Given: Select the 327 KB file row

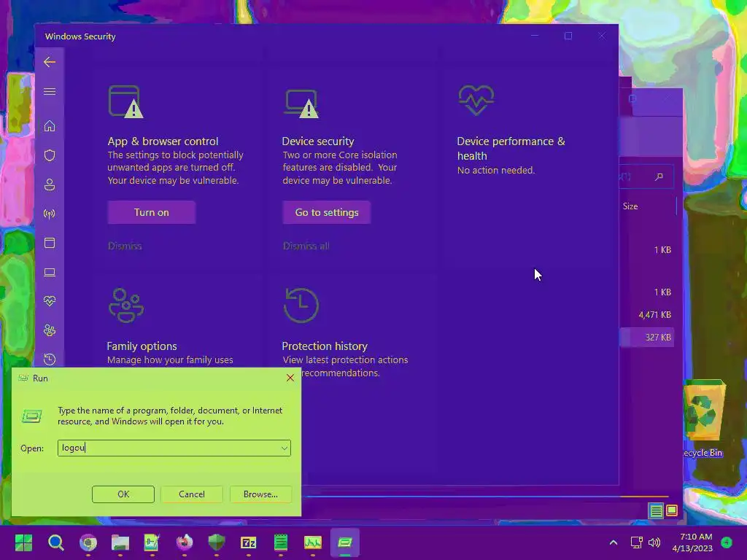Looking at the screenshot, I should point(647,337).
